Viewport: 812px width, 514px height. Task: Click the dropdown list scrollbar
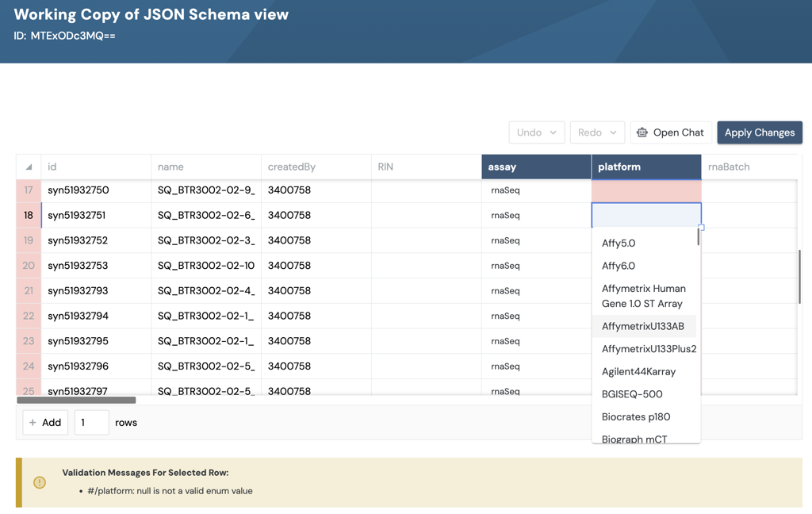point(699,236)
